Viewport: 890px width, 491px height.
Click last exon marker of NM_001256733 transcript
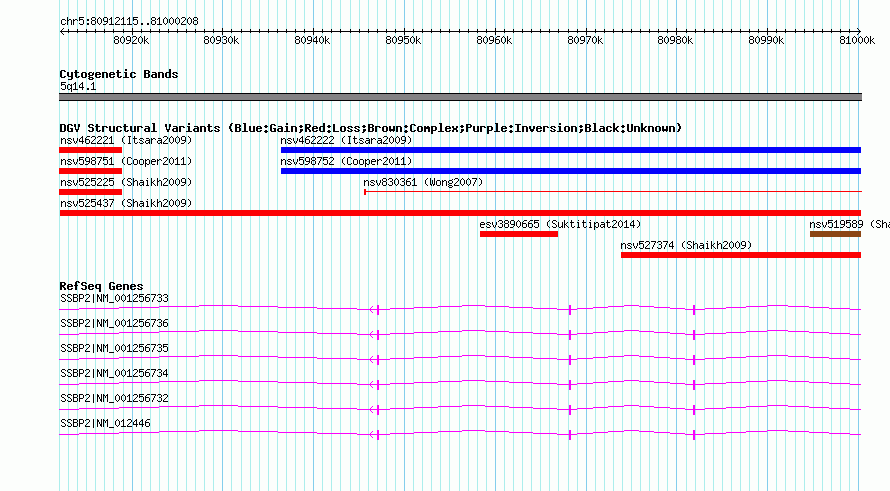tap(694, 309)
